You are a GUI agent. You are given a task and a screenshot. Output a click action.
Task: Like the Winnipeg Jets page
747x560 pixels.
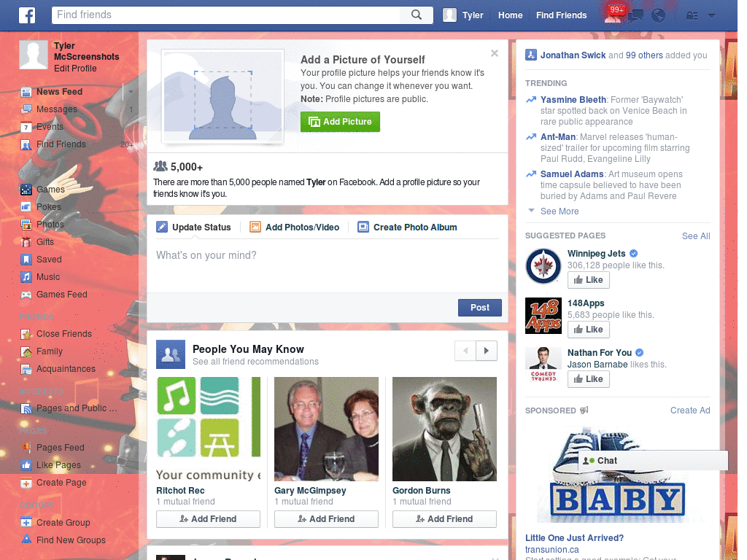[589, 280]
